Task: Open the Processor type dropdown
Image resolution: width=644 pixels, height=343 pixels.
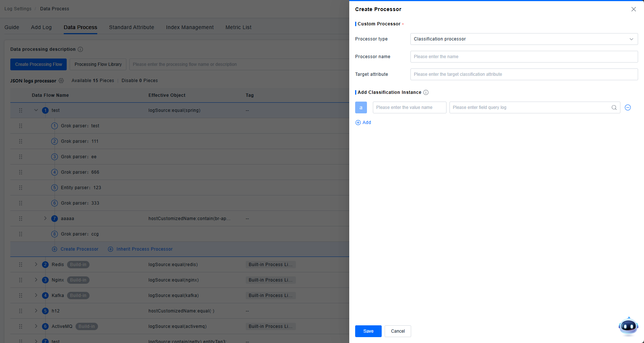Action: tap(524, 39)
